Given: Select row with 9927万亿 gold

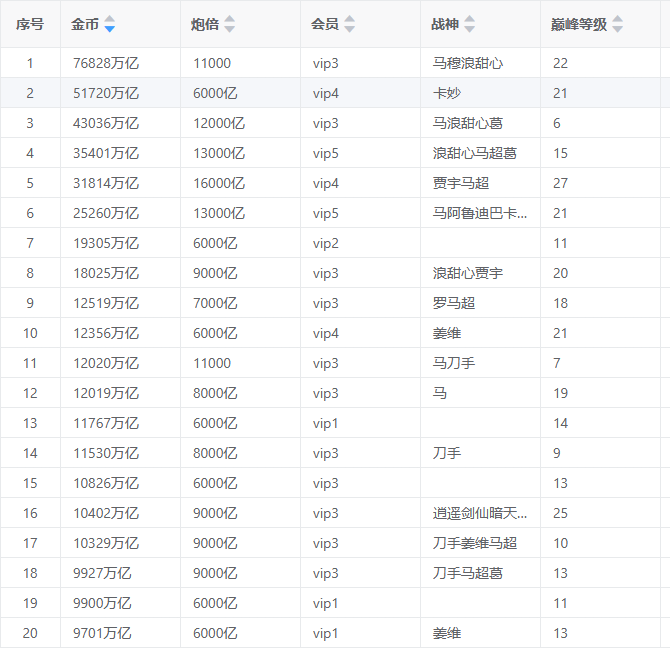Looking at the screenshot, I should point(102,573).
